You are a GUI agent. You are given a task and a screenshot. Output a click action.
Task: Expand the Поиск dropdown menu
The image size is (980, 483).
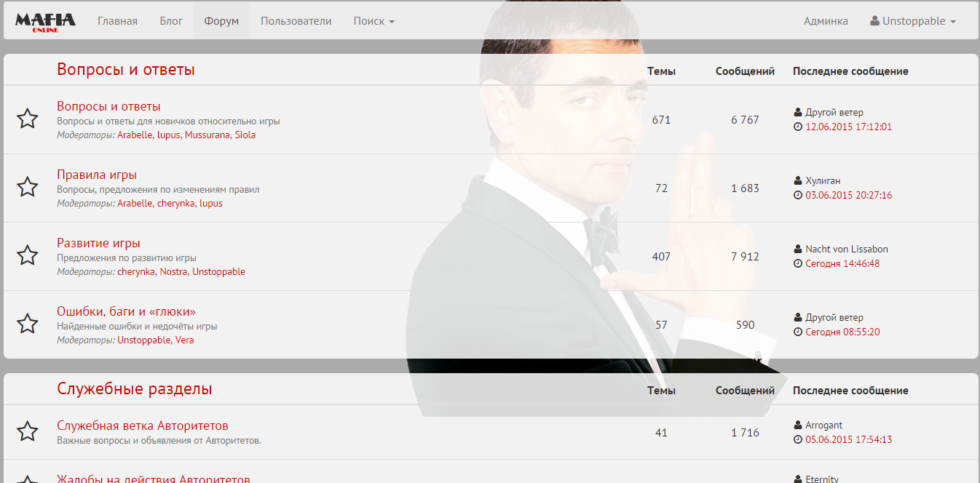[x=374, y=21]
